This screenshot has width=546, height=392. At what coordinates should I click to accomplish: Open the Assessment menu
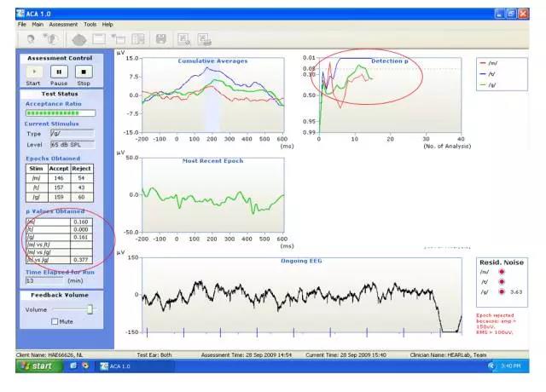coord(63,24)
